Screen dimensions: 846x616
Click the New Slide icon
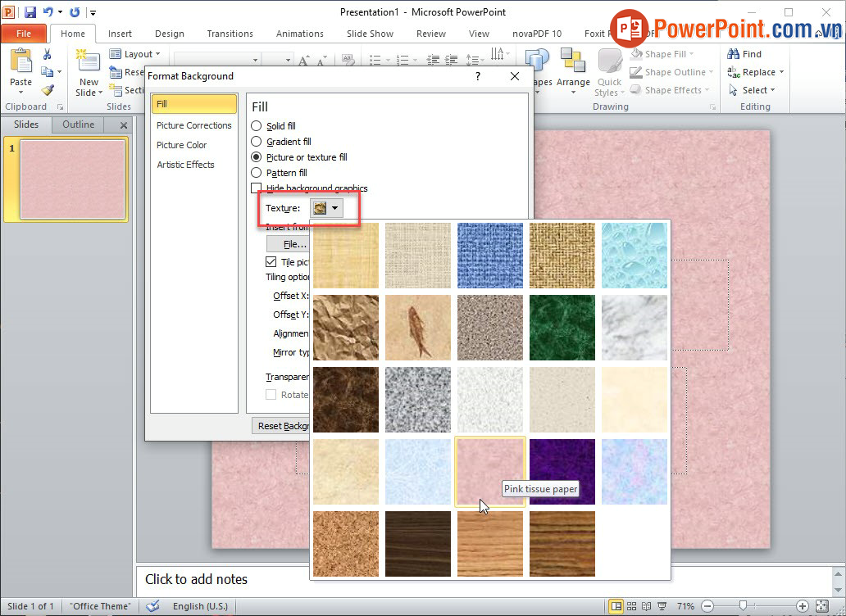(x=88, y=62)
